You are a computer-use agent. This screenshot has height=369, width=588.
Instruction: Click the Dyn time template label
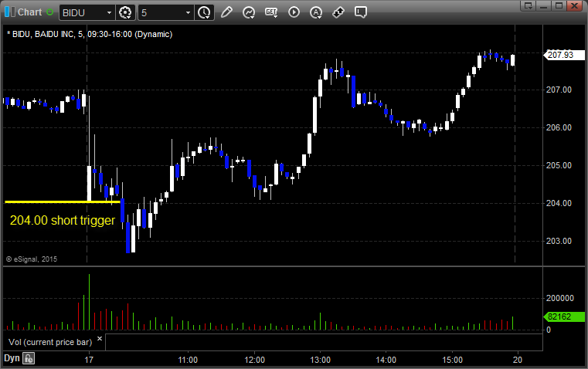click(x=12, y=358)
